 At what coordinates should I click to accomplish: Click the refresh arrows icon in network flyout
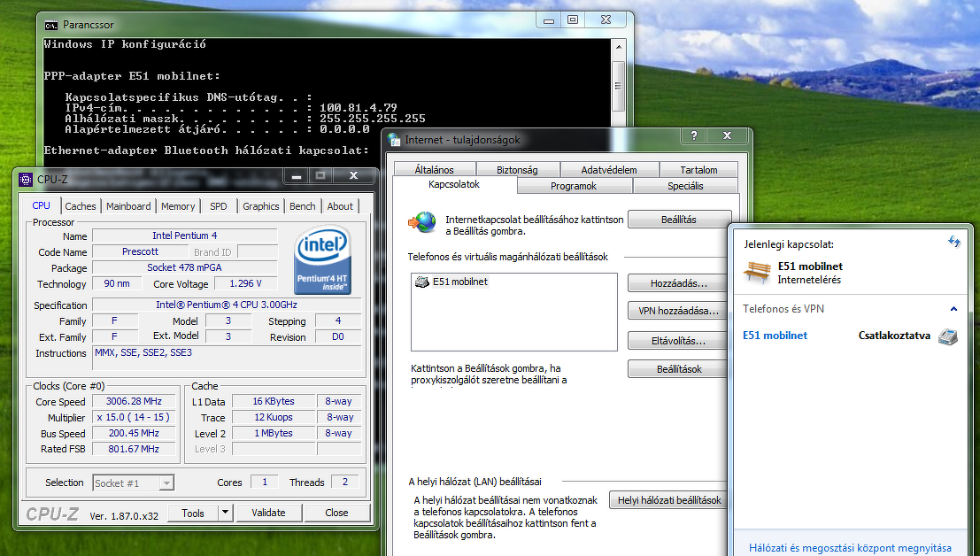click(953, 241)
